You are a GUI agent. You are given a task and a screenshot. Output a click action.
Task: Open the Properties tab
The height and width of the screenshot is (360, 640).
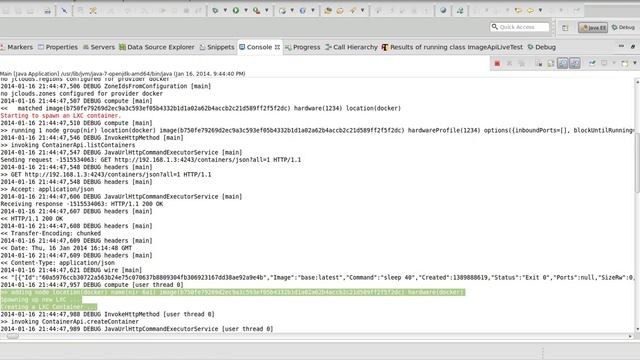point(58,47)
